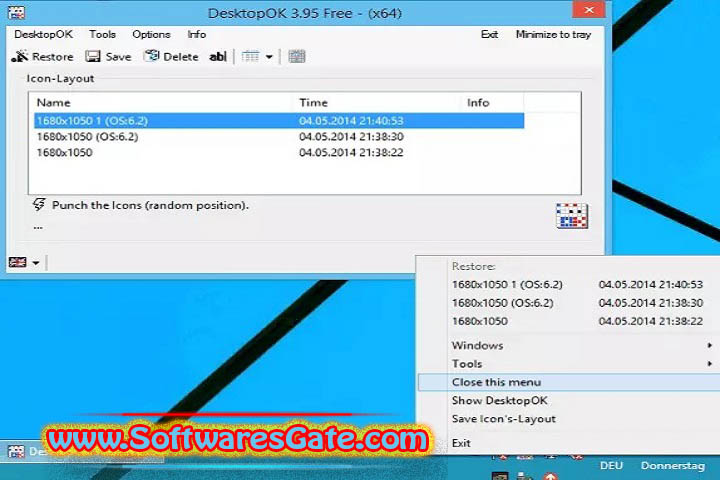Click the Save toolbar button
Image resolution: width=720 pixels, height=480 pixels.
click(108, 56)
